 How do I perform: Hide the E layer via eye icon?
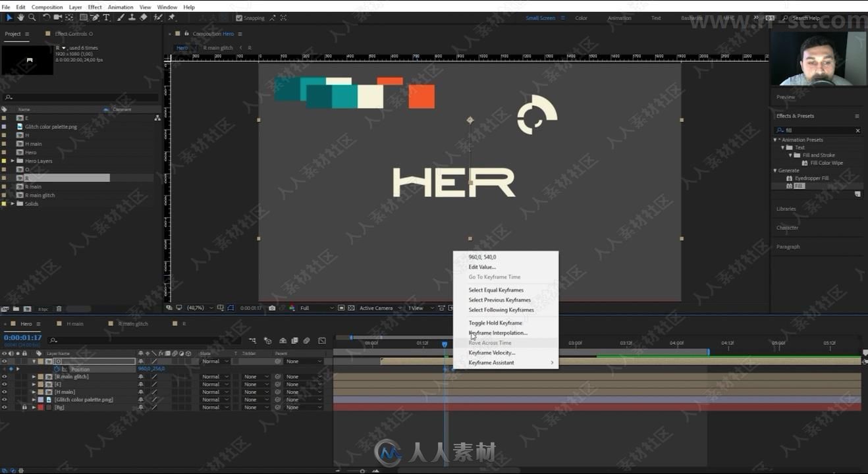(x=4, y=384)
